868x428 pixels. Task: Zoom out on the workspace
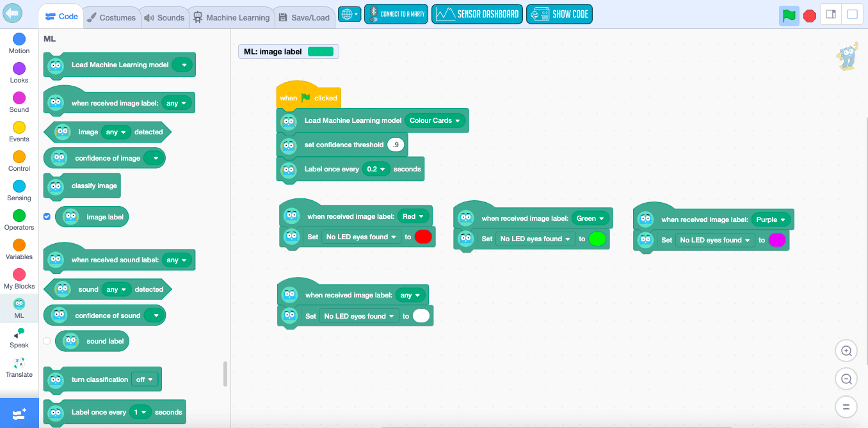(x=846, y=379)
